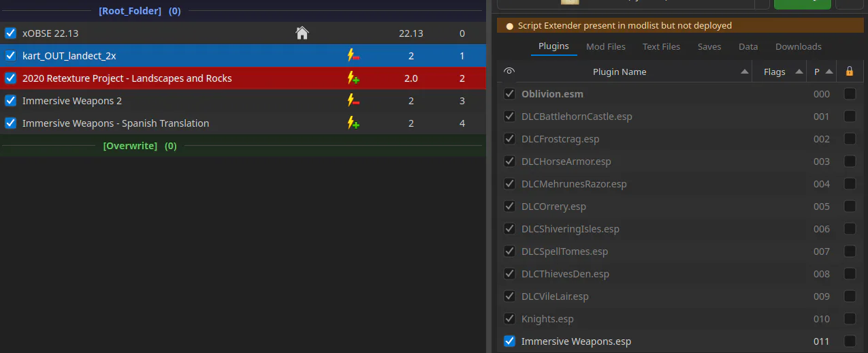Click the sort arrow beside Plugin Name header

tap(745, 72)
